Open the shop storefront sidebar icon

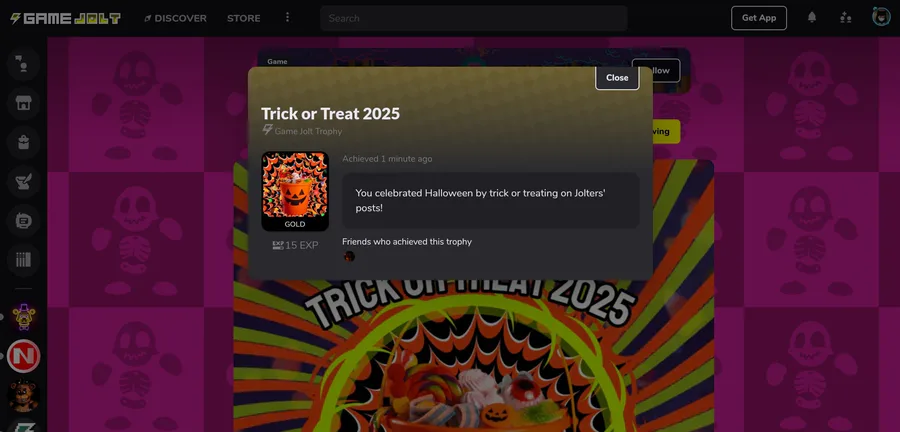pyautogui.click(x=24, y=103)
